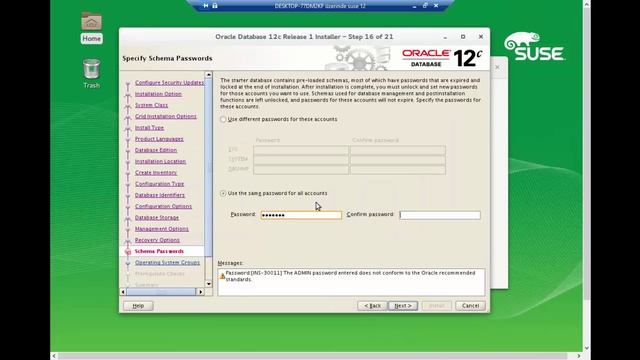Open the Trash desktop icon
The width and height of the screenshot is (640, 360).
[x=91, y=73]
